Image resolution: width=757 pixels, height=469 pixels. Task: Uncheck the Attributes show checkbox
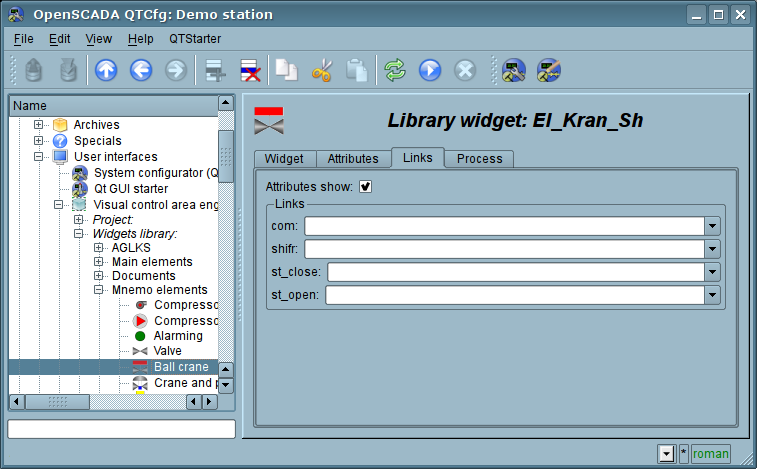point(366,186)
